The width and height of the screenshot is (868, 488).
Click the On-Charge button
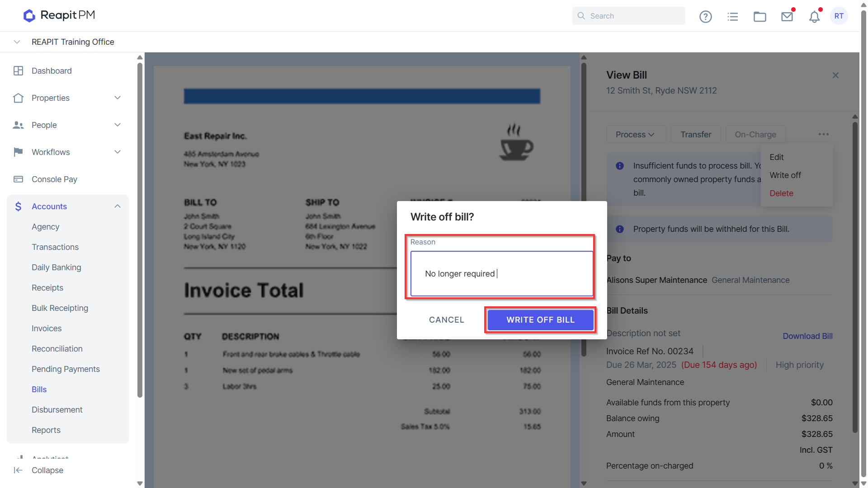(755, 134)
